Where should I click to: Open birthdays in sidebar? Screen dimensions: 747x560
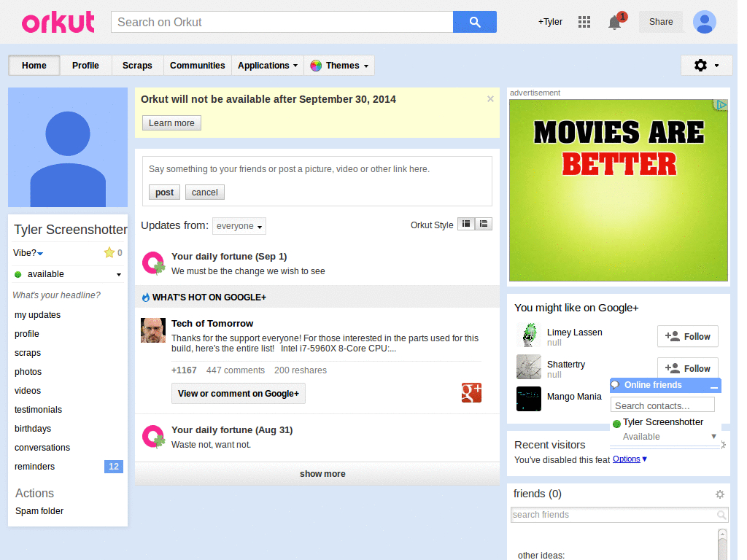coord(33,429)
